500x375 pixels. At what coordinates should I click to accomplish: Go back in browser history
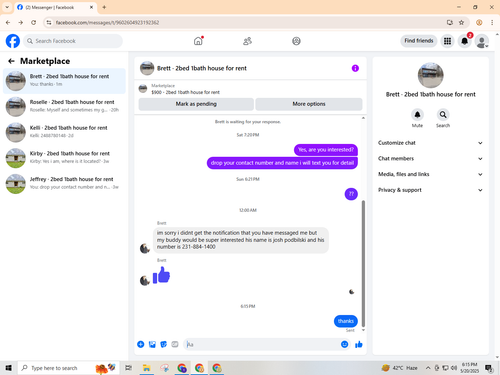click(x=8, y=22)
